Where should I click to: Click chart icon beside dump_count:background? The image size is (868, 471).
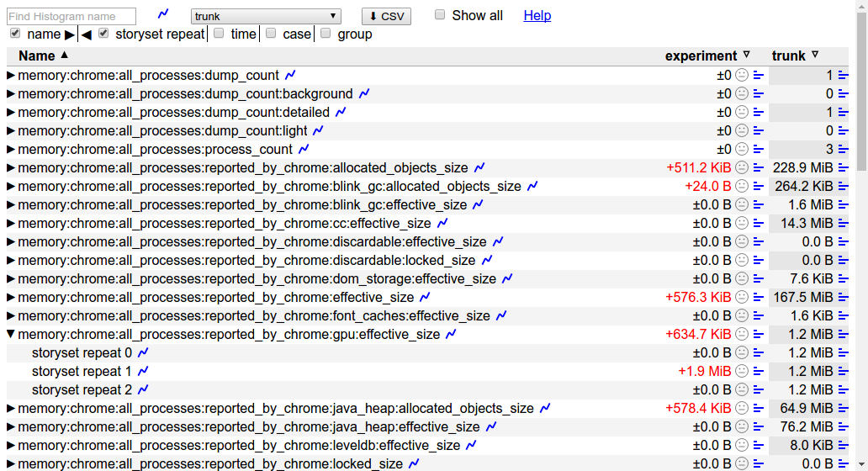click(364, 93)
